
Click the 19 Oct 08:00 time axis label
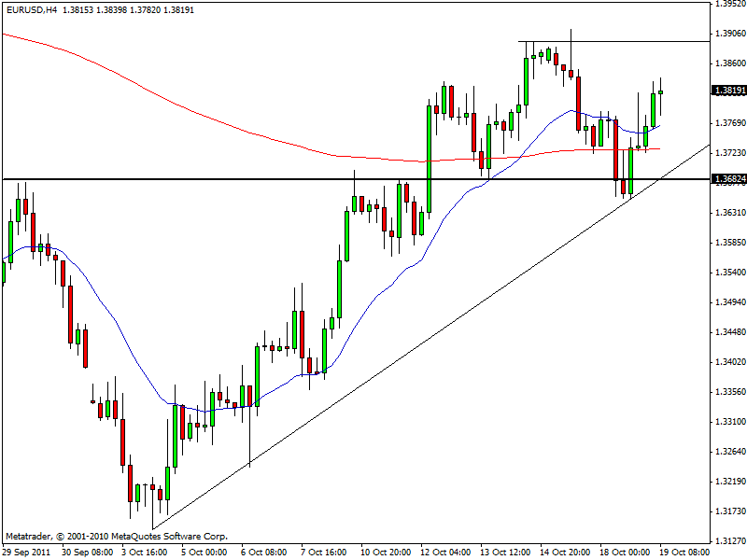[x=683, y=552]
